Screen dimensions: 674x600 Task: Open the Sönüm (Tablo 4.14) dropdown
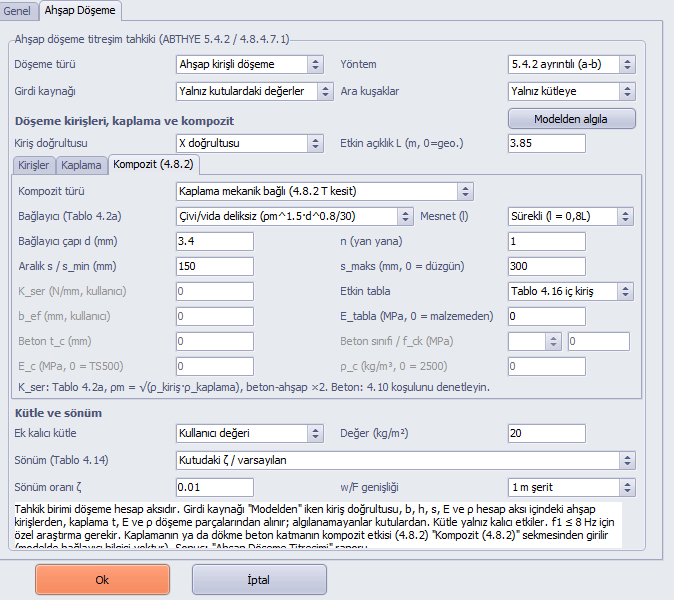(405, 460)
